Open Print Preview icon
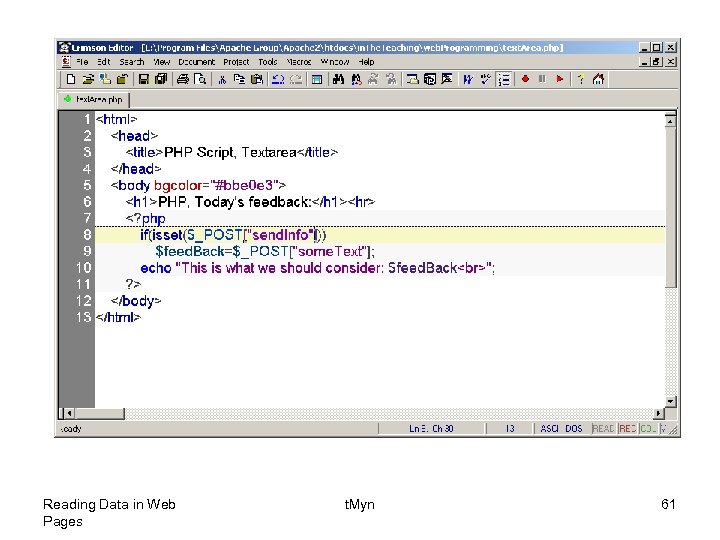The width and height of the screenshot is (720, 540). (x=200, y=79)
